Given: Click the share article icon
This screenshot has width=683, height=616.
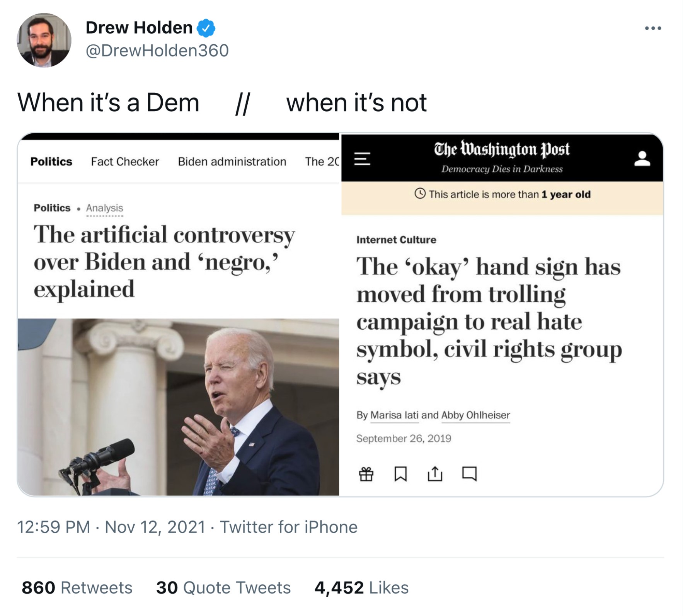Looking at the screenshot, I should click(435, 474).
